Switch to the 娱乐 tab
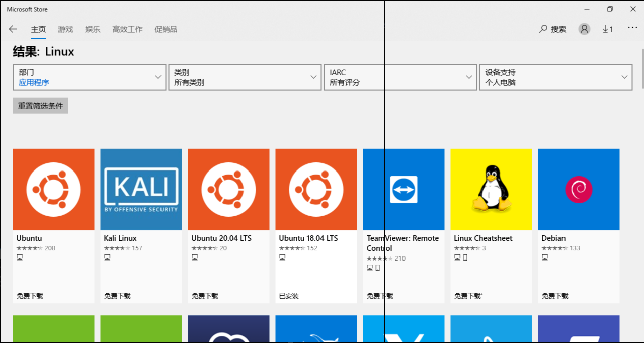The width and height of the screenshot is (644, 343). [x=93, y=29]
